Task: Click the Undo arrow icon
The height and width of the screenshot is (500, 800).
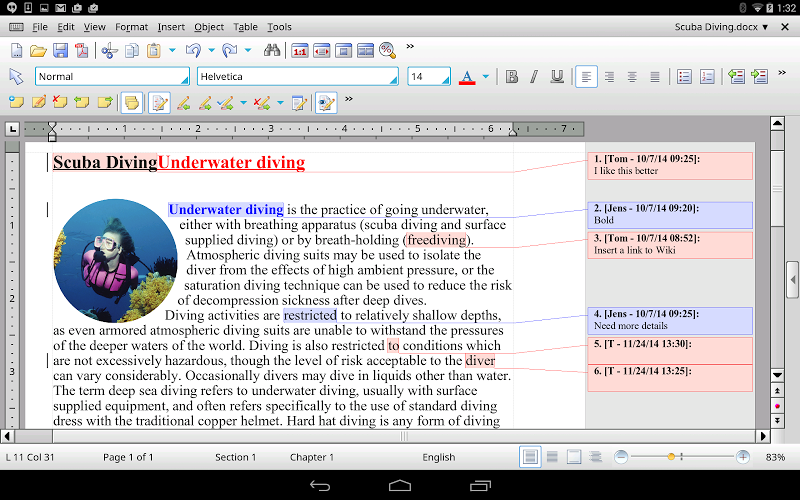Action: [x=193, y=50]
